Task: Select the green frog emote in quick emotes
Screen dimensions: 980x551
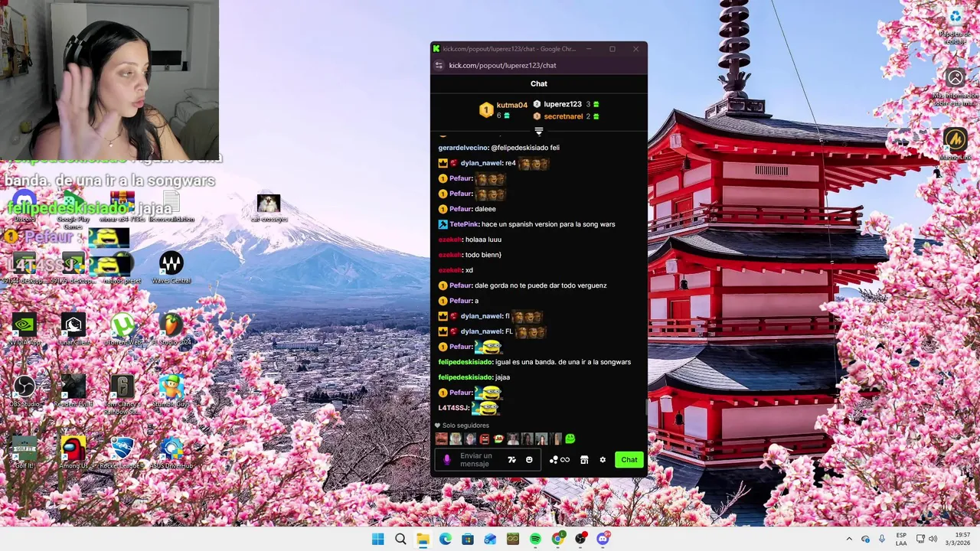Action: [x=570, y=439]
